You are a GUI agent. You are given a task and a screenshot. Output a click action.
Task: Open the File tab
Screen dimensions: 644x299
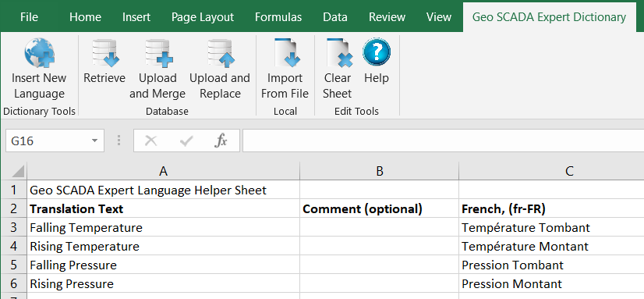tap(29, 17)
